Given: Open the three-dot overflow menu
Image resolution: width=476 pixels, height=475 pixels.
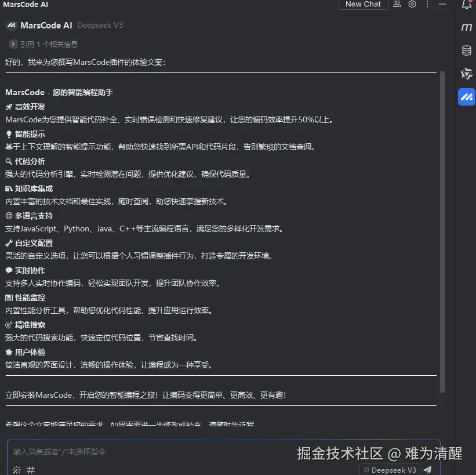Looking at the screenshot, I should click(427, 5).
